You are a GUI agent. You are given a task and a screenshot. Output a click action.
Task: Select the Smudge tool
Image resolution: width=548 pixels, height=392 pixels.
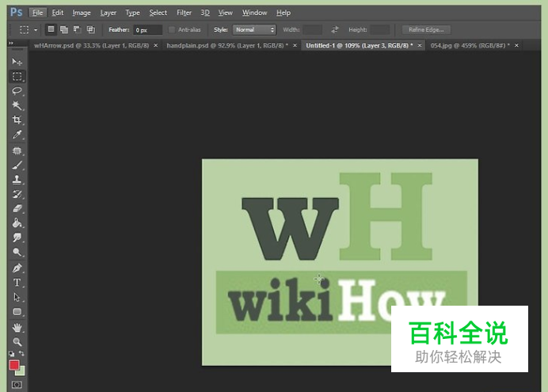17,238
